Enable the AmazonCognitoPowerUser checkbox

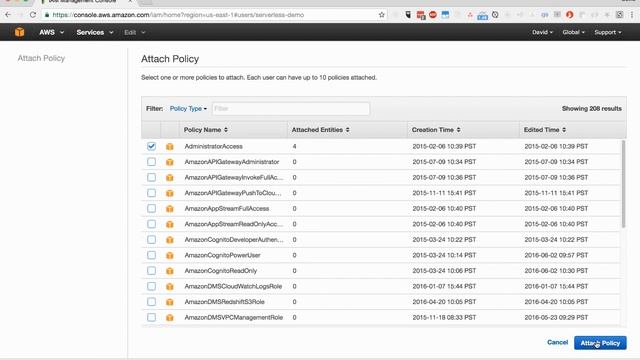click(x=151, y=255)
